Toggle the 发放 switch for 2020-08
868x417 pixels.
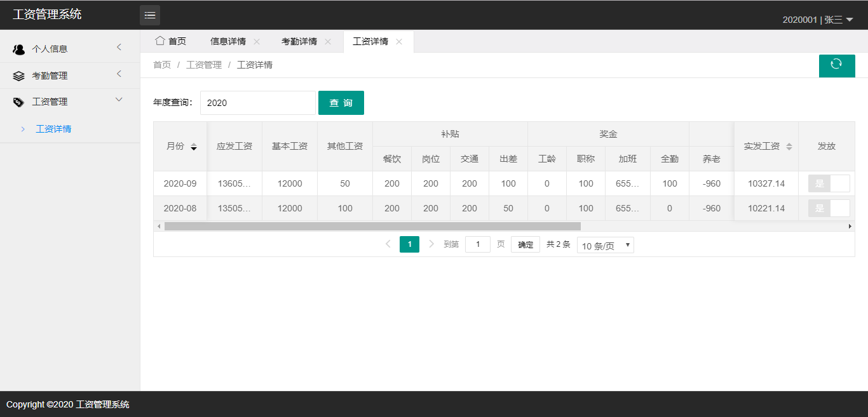[829, 208]
